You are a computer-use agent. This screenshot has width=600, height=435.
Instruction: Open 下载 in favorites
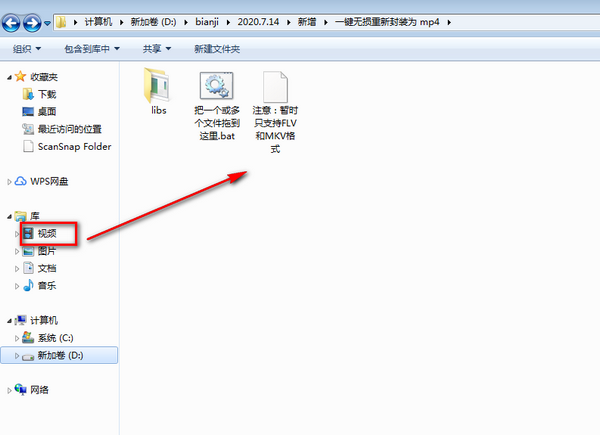[x=47, y=94]
